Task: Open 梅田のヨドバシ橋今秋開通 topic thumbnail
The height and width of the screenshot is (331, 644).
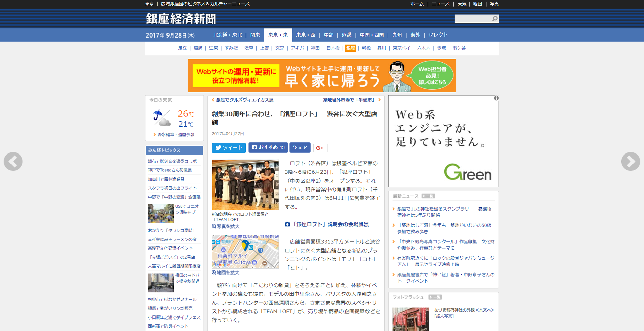Action: (160, 283)
